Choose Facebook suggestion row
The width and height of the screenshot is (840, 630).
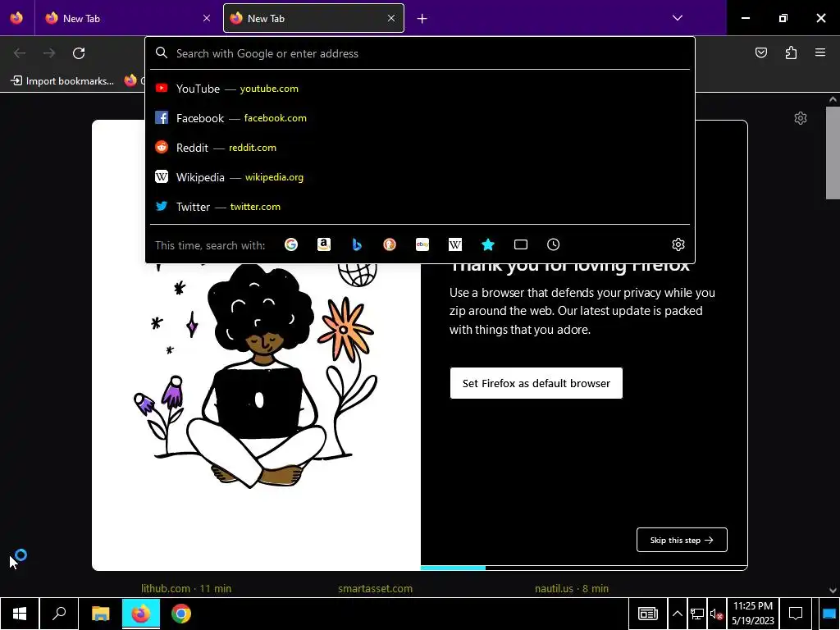(x=420, y=118)
